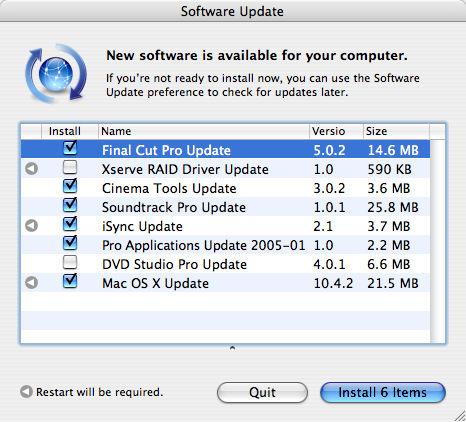Enable Xserve RAID Driver Update checkbox
The width and height of the screenshot is (466, 422).
point(70,167)
